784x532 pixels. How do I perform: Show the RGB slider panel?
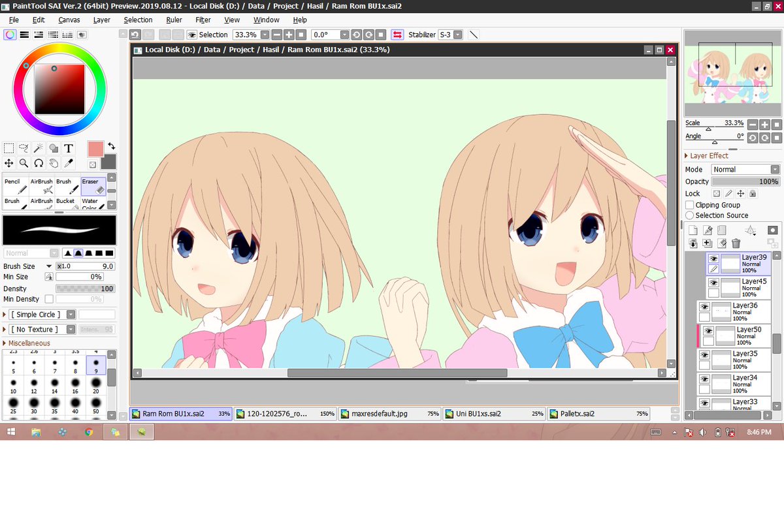[24, 35]
